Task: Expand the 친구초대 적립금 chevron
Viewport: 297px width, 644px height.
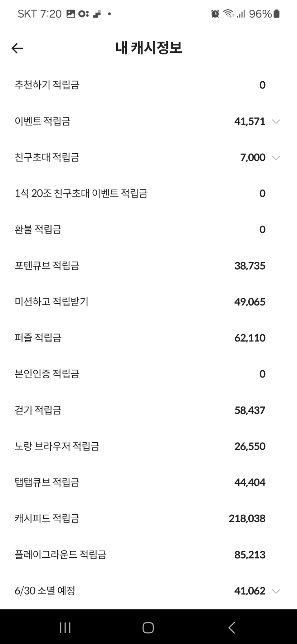Action: (x=276, y=158)
